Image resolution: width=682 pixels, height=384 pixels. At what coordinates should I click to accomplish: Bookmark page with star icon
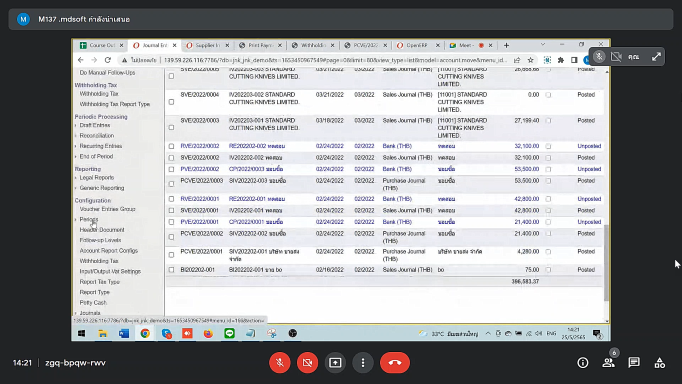point(530,60)
